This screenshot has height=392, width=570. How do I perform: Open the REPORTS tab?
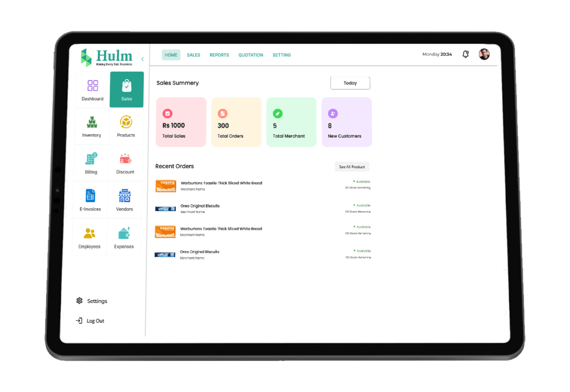[219, 55]
